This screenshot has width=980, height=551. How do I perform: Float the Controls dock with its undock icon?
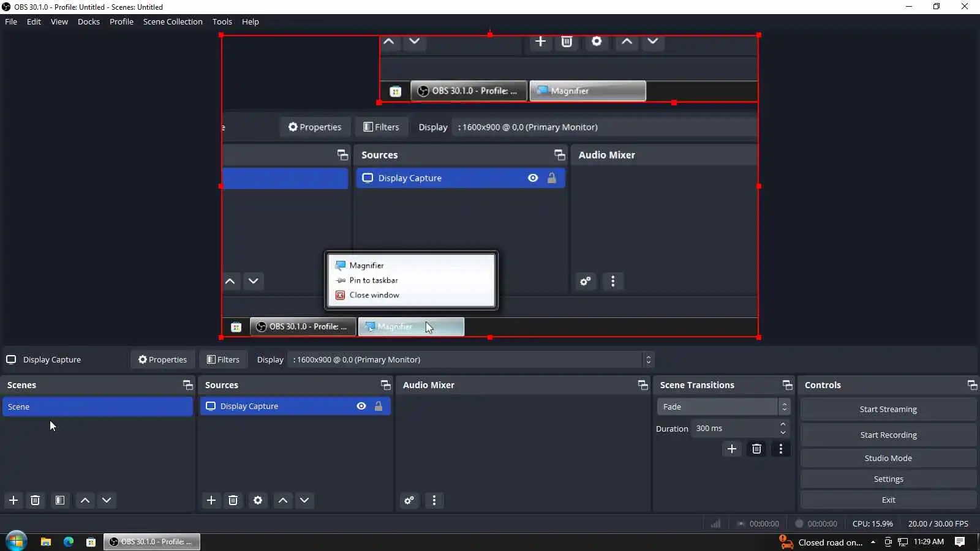pyautogui.click(x=972, y=385)
